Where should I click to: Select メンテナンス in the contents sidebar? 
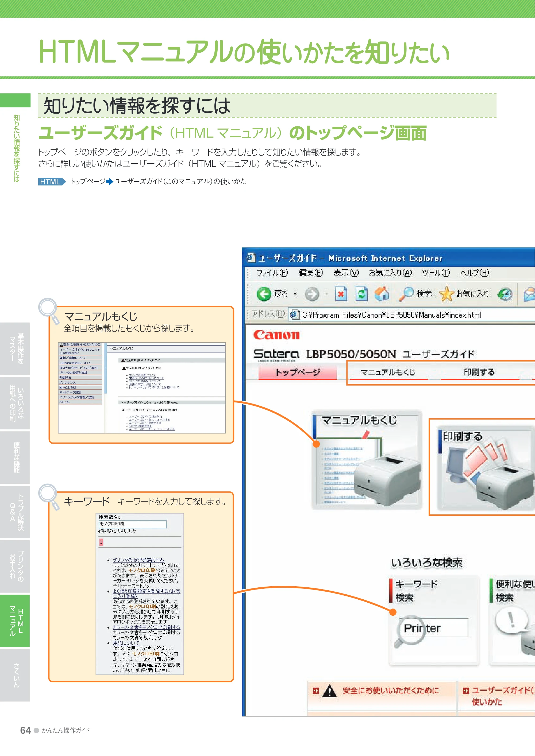(x=80, y=383)
